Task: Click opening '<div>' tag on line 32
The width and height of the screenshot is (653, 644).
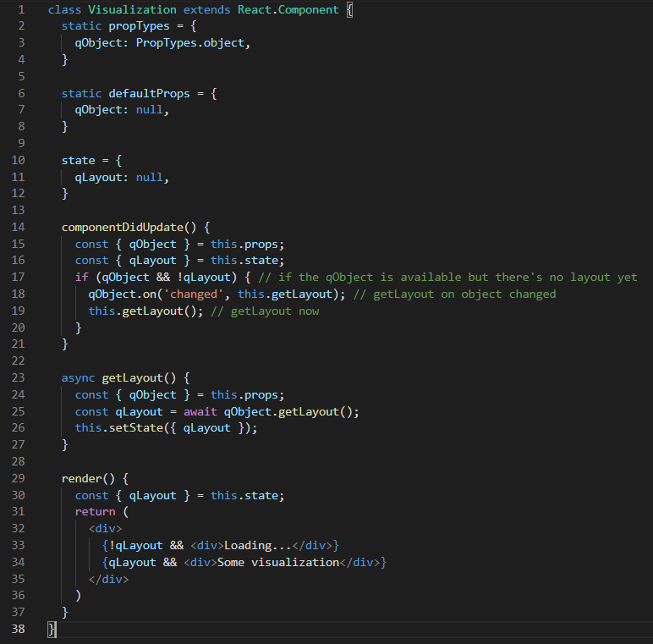Action: (106, 529)
